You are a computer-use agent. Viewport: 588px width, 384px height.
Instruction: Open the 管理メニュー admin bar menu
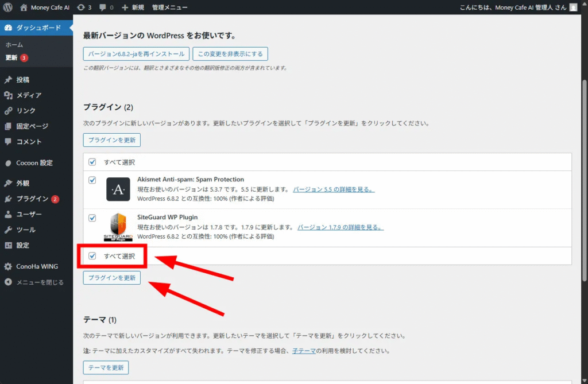click(169, 7)
